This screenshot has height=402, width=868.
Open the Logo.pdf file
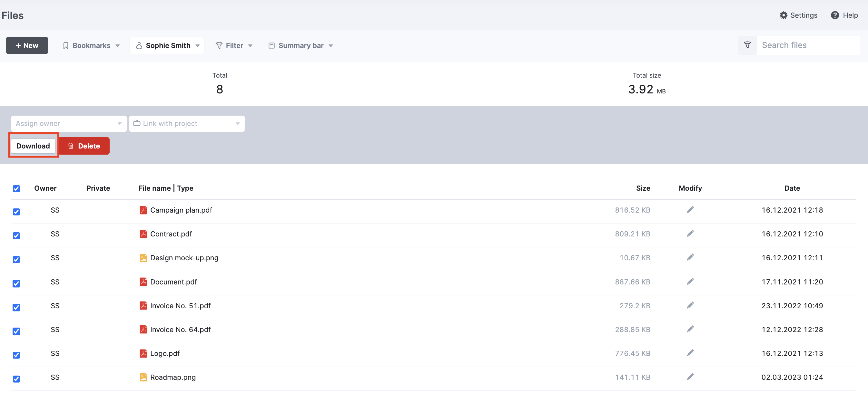click(x=165, y=353)
